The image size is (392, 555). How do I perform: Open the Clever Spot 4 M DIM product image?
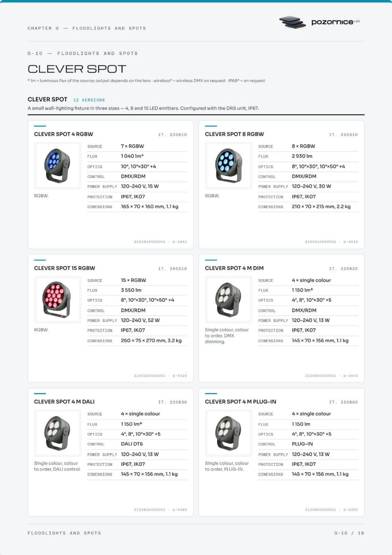228,300
